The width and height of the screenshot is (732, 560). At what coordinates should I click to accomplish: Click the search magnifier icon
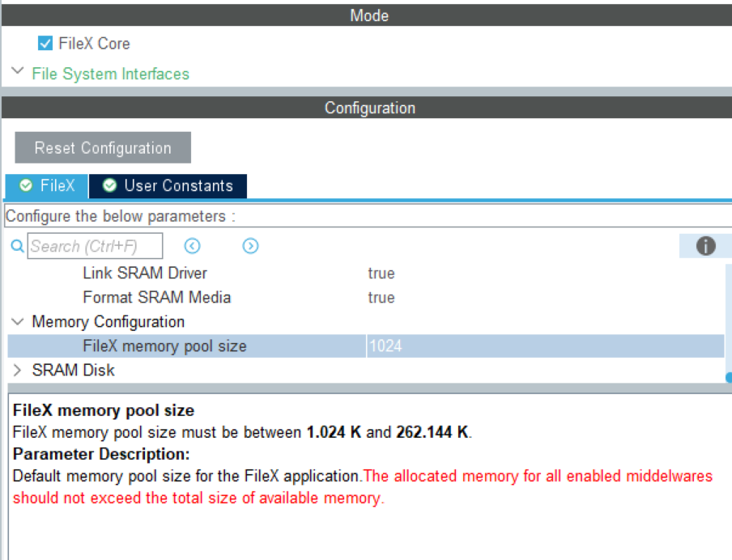click(x=16, y=246)
